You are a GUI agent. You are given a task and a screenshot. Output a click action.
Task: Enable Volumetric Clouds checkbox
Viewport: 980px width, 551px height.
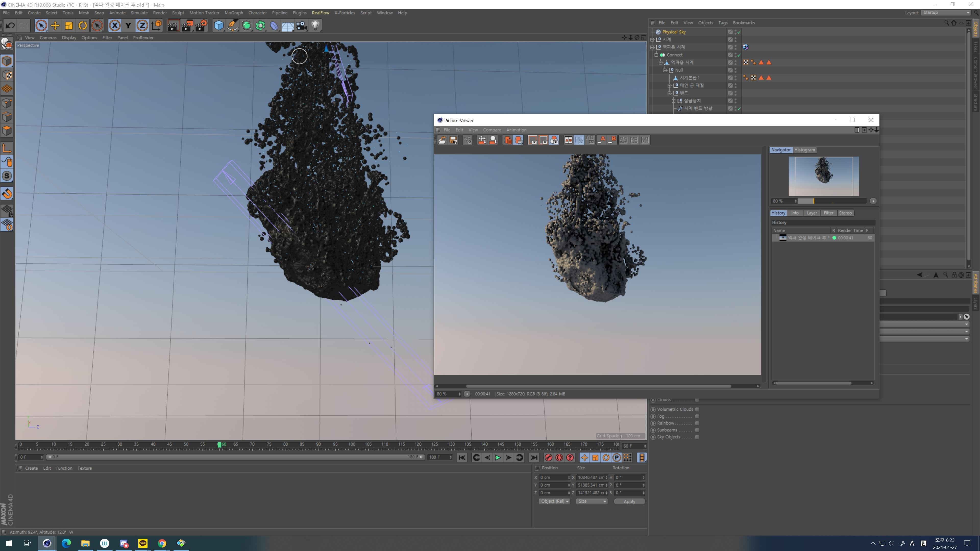[x=697, y=409]
